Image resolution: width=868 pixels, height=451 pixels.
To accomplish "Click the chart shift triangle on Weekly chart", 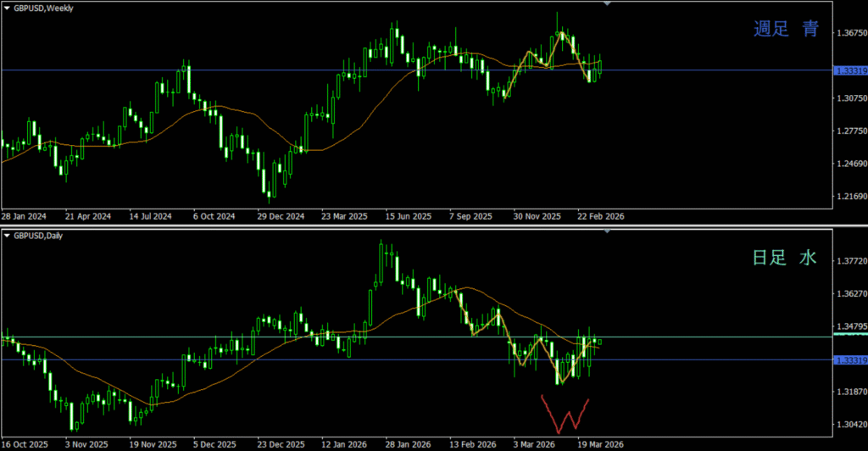I will [x=606, y=4].
